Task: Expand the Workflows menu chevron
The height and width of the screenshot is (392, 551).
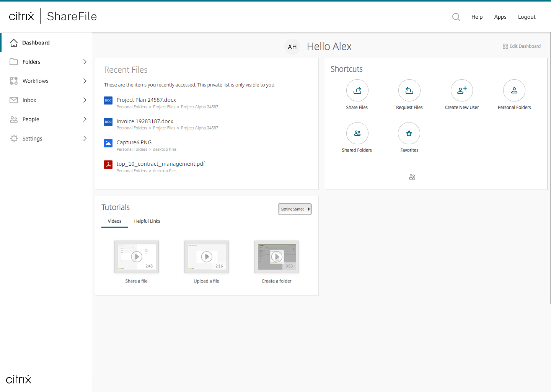Action: coord(85,81)
